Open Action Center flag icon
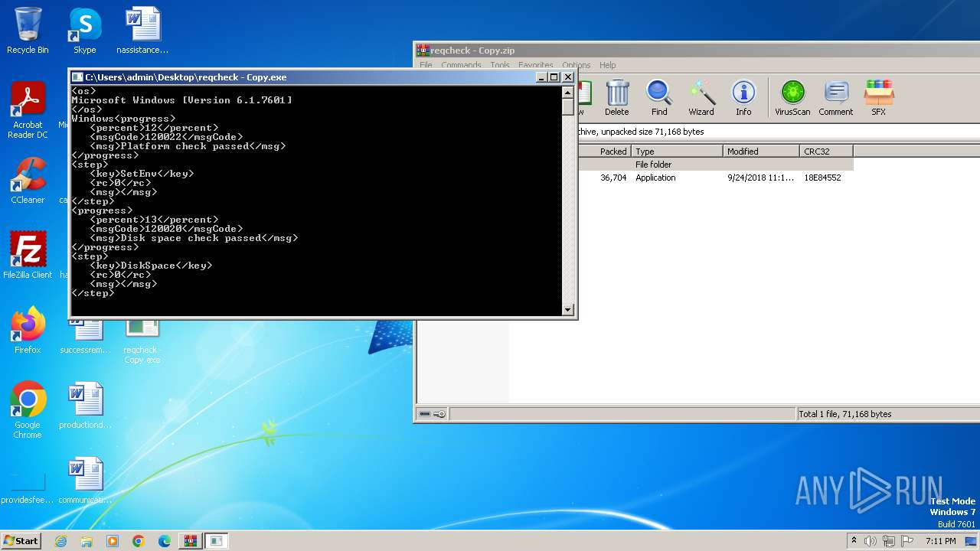The height and width of the screenshot is (551, 980). (x=906, y=541)
